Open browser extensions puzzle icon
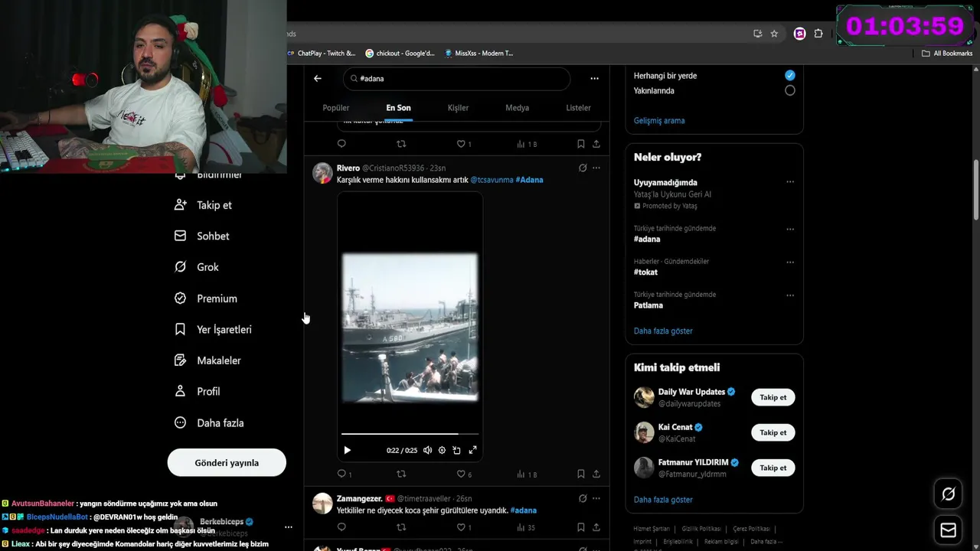Image resolution: width=980 pixels, height=551 pixels. tap(818, 34)
